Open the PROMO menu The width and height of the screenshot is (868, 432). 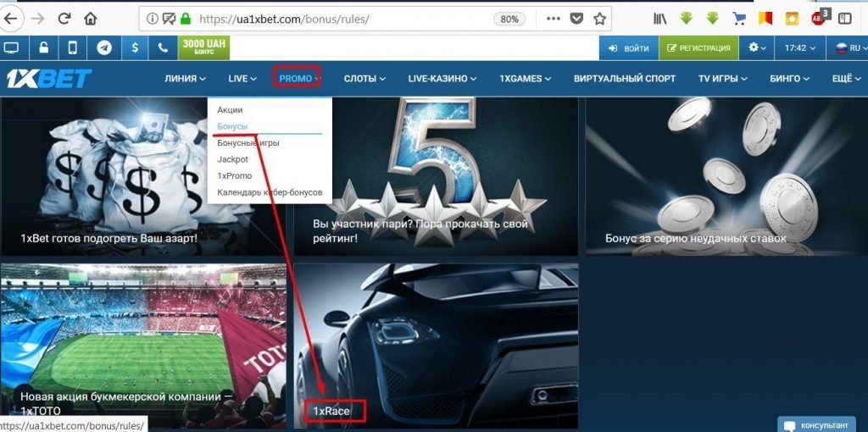tap(297, 79)
